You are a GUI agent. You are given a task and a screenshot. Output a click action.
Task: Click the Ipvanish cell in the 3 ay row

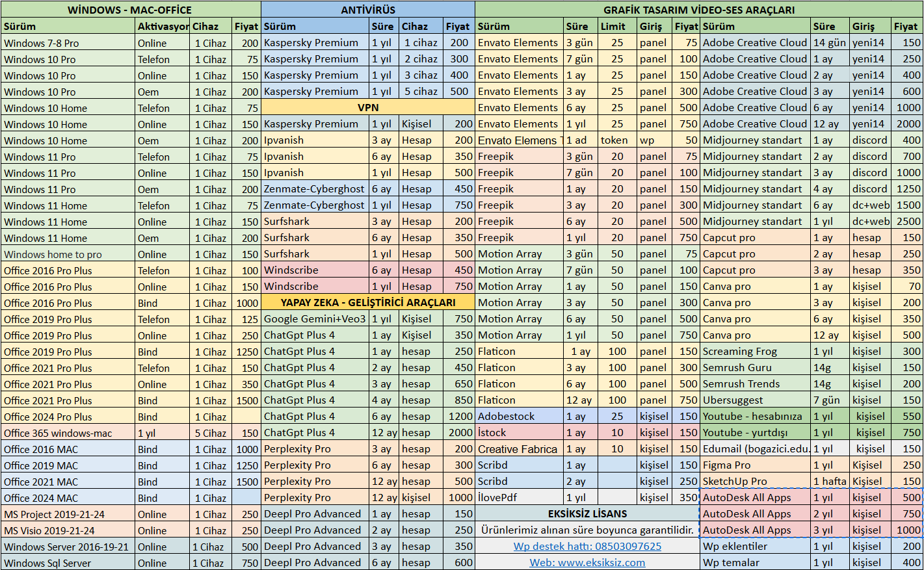point(315,140)
